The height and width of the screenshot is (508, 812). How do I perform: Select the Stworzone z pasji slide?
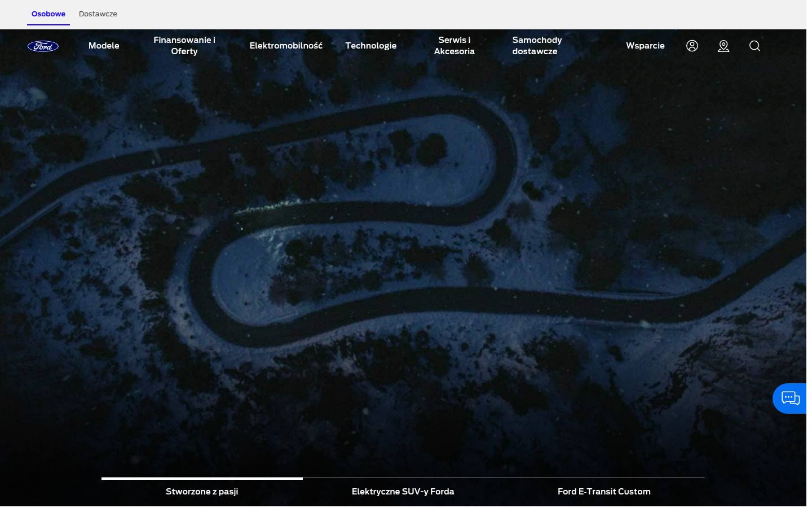202,491
